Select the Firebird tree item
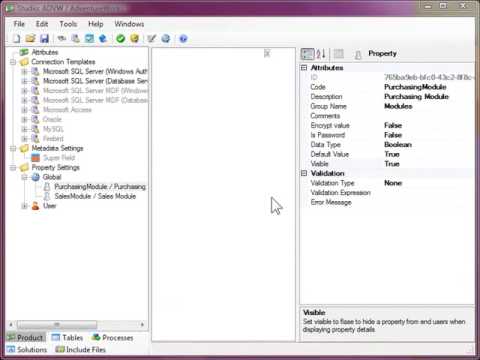The width and height of the screenshot is (480, 360). [53, 139]
